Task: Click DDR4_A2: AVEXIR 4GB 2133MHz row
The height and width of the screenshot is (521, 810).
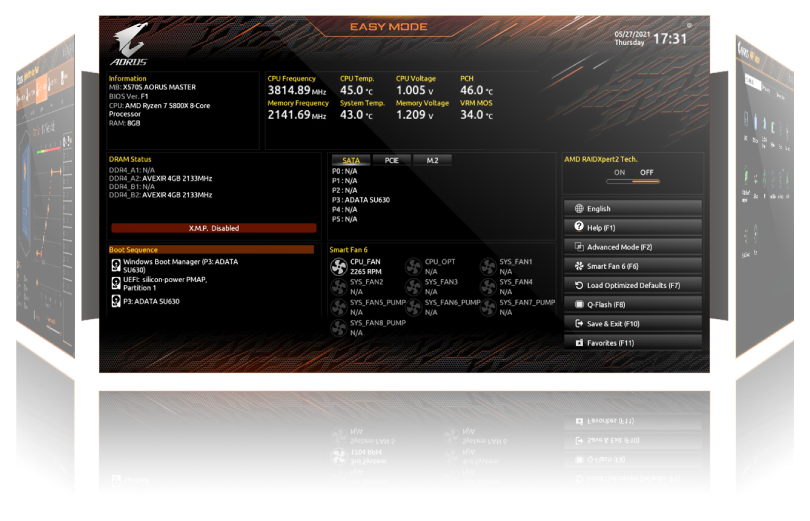Action: (161, 178)
